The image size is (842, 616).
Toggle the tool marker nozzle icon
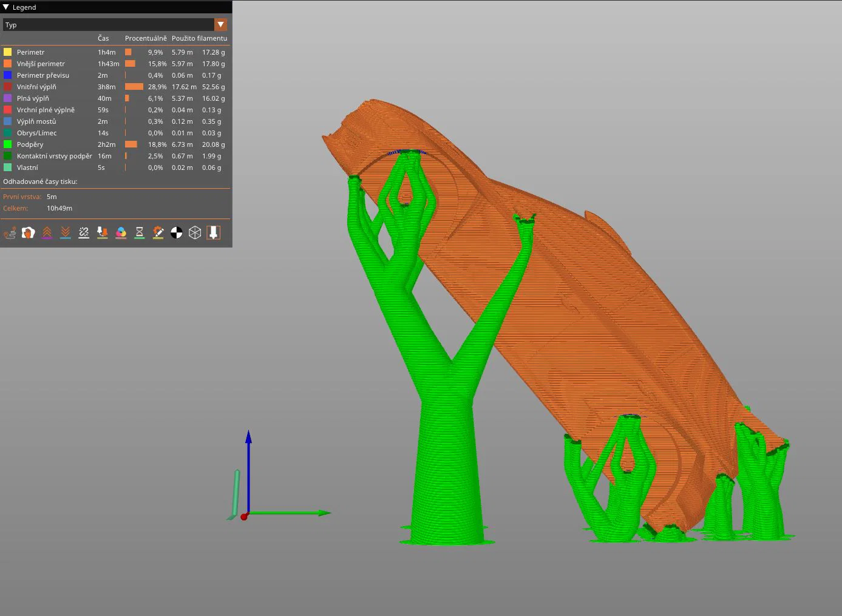click(214, 232)
